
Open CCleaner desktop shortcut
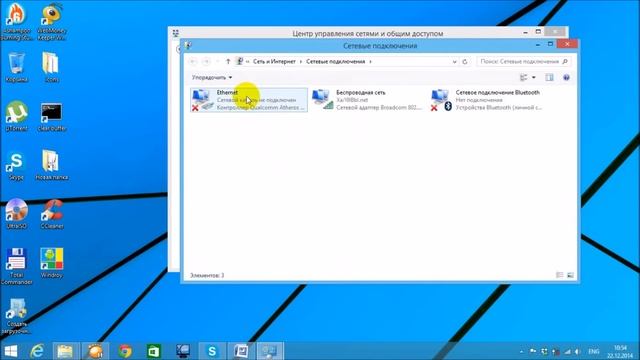tap(52, 214)
